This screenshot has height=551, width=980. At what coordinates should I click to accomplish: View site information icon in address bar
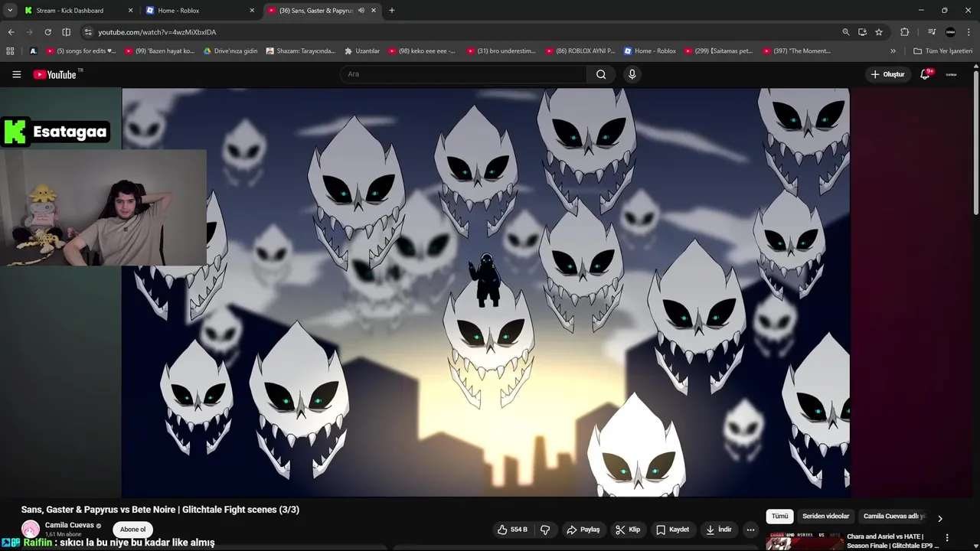point(88,32)
